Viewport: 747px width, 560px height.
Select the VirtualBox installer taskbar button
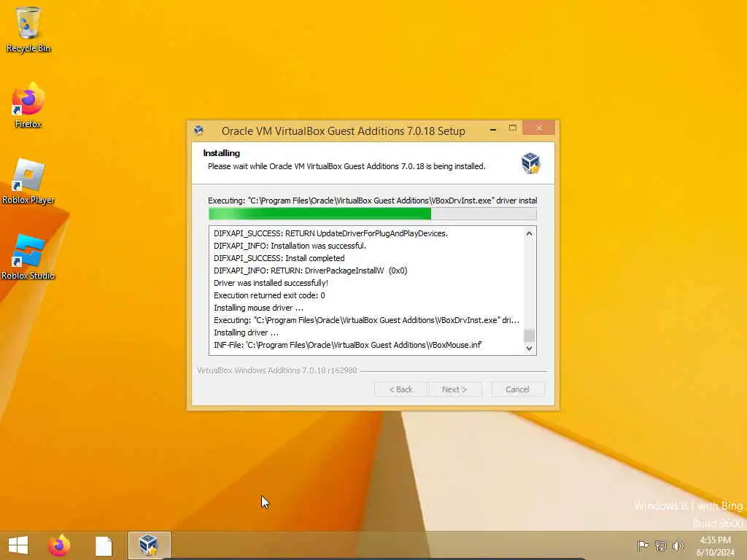coord(149,545)
